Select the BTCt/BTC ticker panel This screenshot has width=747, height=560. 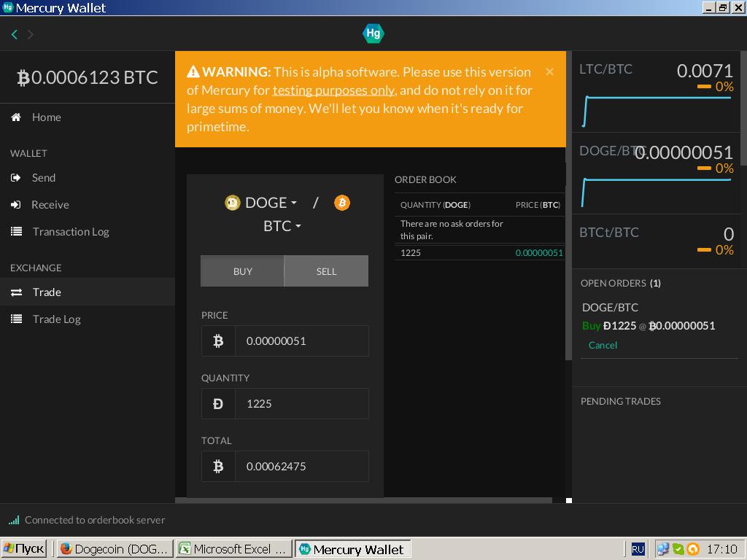point(656,241)
